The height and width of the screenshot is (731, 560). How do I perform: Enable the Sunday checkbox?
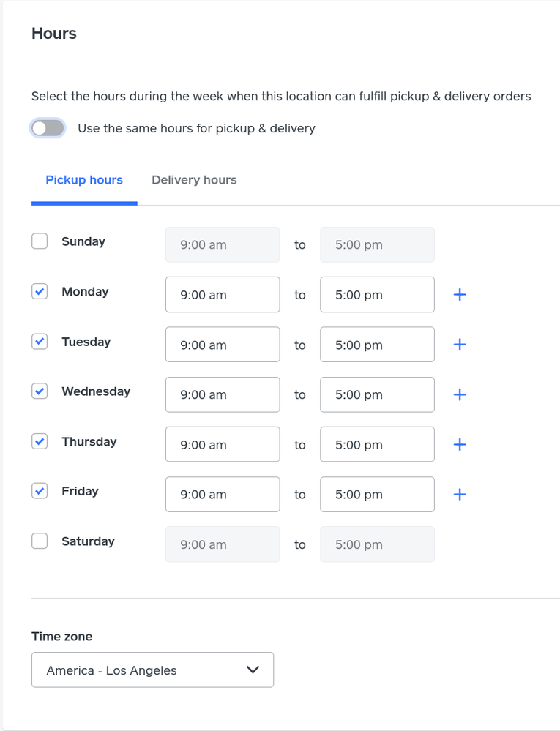coord(40,241)
